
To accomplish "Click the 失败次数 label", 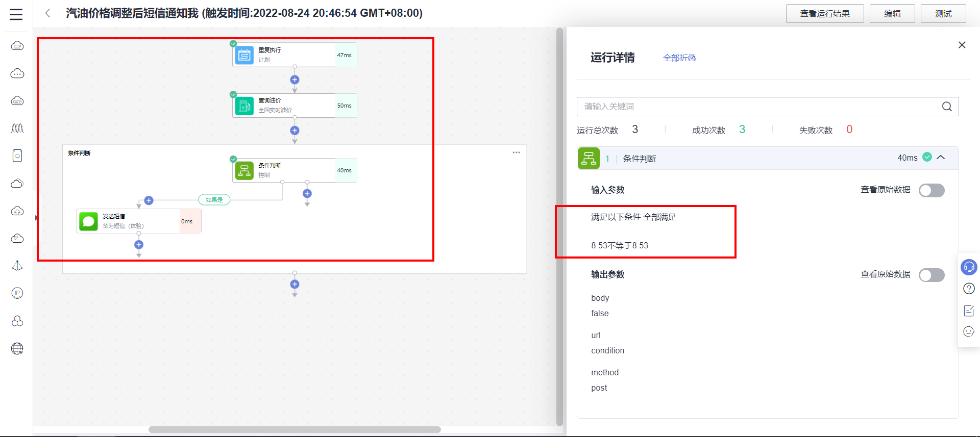I will (816, 130).
